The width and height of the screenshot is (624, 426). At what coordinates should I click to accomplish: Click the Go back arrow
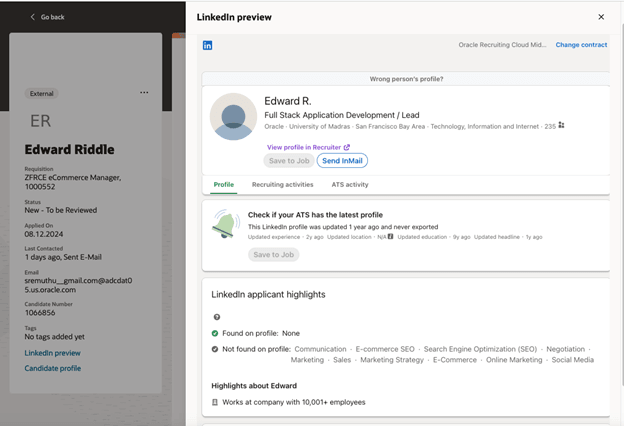[x=33, y=17]
